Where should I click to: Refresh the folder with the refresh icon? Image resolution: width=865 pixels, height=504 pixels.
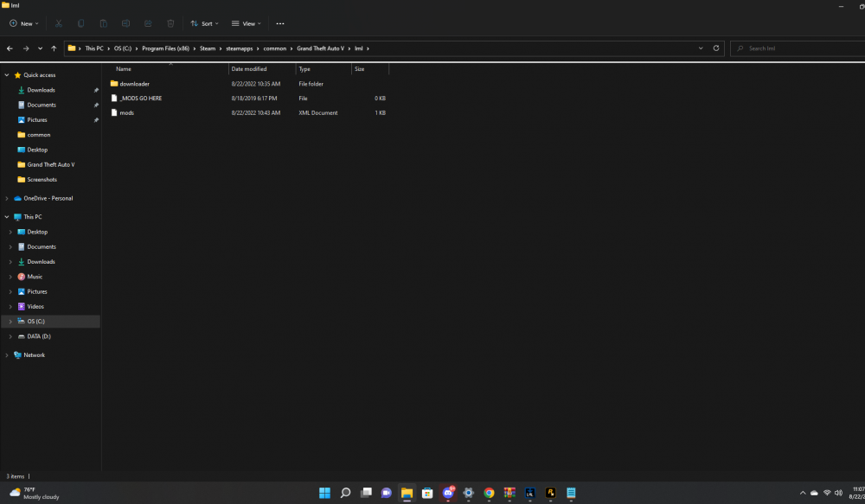(717, 48)
